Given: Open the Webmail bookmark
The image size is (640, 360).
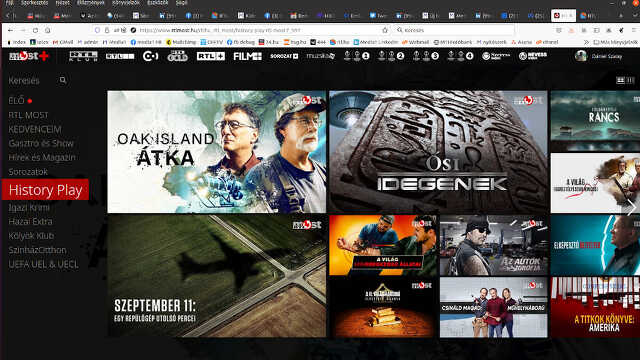Looking at the screenshot, I should pyautogui.click(x=416, y=42).
